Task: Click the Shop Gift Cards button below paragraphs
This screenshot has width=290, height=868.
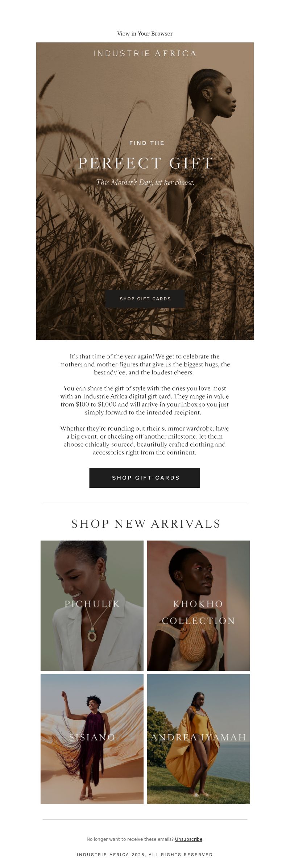Action: 145,478
